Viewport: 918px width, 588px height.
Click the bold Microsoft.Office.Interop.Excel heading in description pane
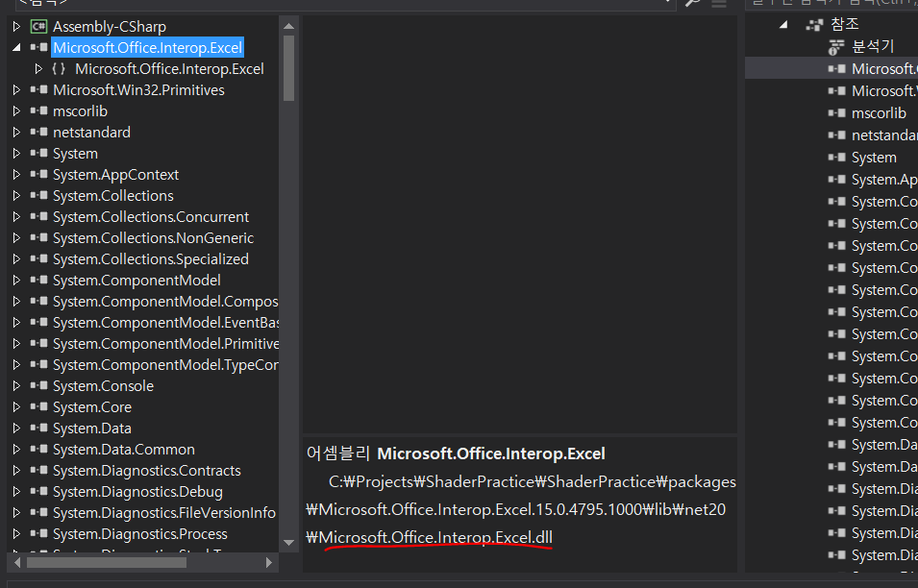pos(491,453)
